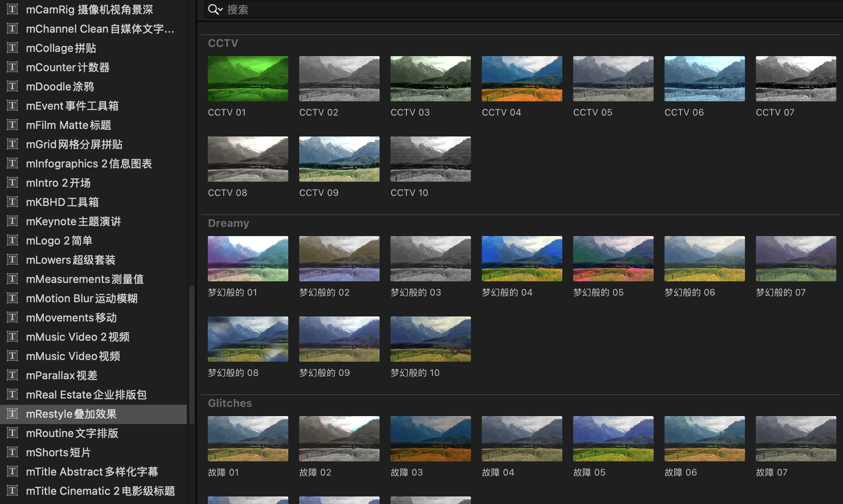Select mReal Estate 企业排版包 category

click(x=93, y=394)
